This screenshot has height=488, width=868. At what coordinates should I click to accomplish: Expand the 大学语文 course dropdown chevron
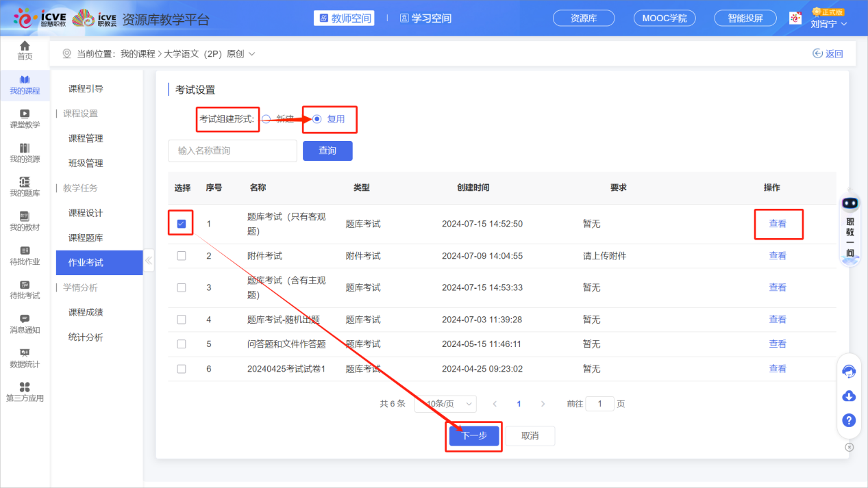coord(252,54)
